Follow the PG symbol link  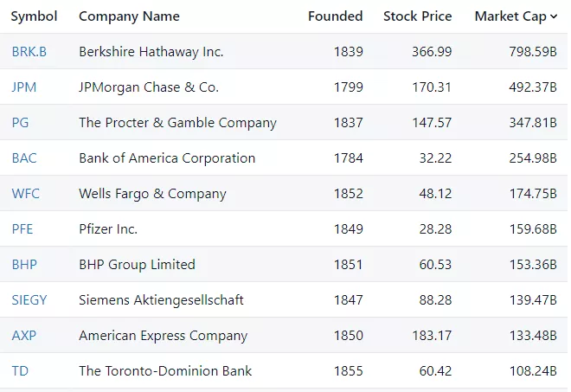click(20, 123)
